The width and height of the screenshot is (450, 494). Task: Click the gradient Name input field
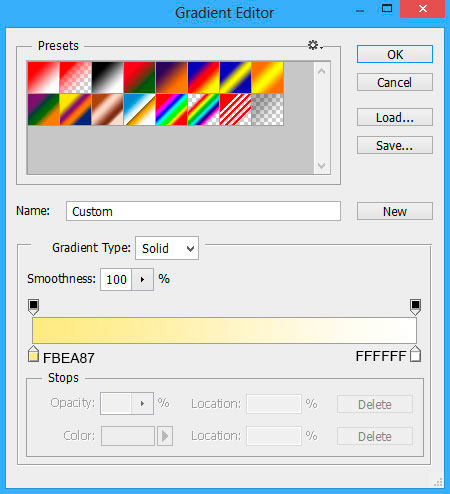(203, 211)
